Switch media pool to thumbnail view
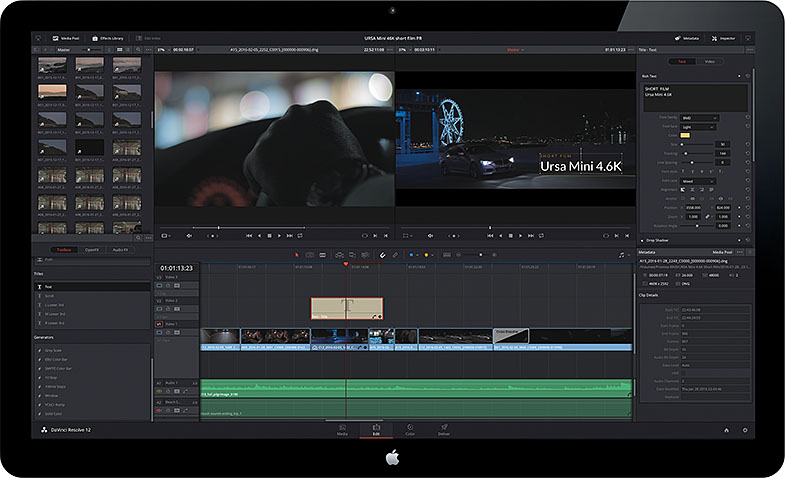Image resolution: width=785 pixels, height=478 pixels. coord(119,50)
